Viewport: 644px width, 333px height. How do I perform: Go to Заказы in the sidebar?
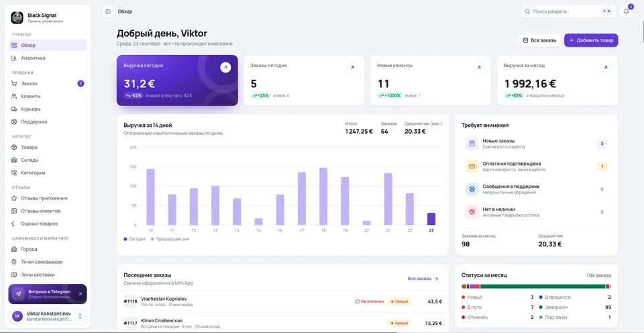pos(47,83)
